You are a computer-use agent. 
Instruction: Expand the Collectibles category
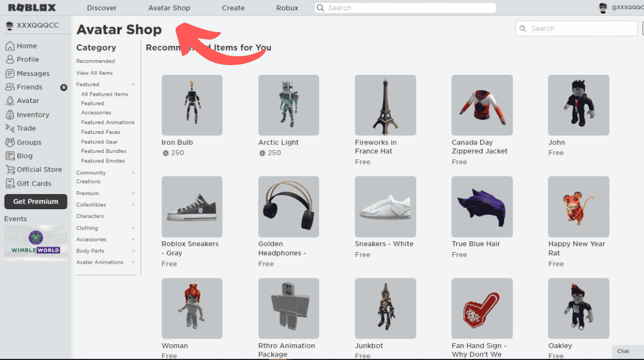pyautogui.click(x=133, y=205)
